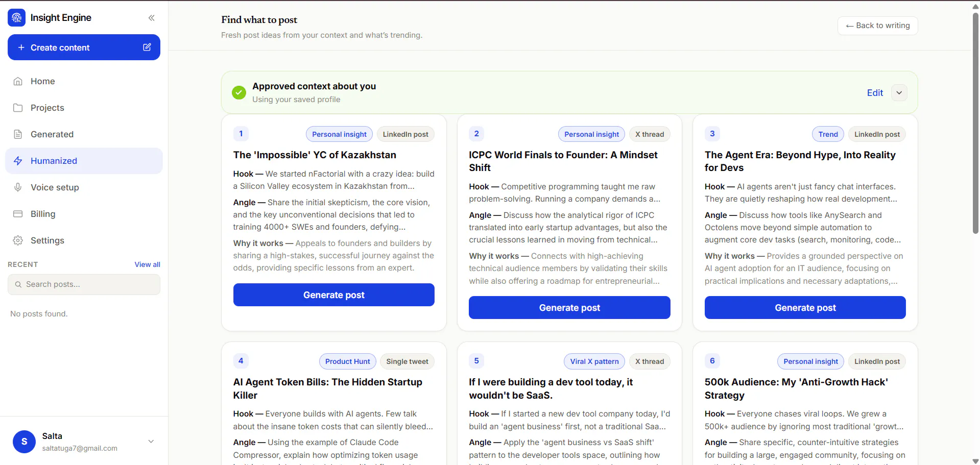The width and height of the screenshot is (980, 465).
Task: Click the Settings gear icon
Action: 18,240
